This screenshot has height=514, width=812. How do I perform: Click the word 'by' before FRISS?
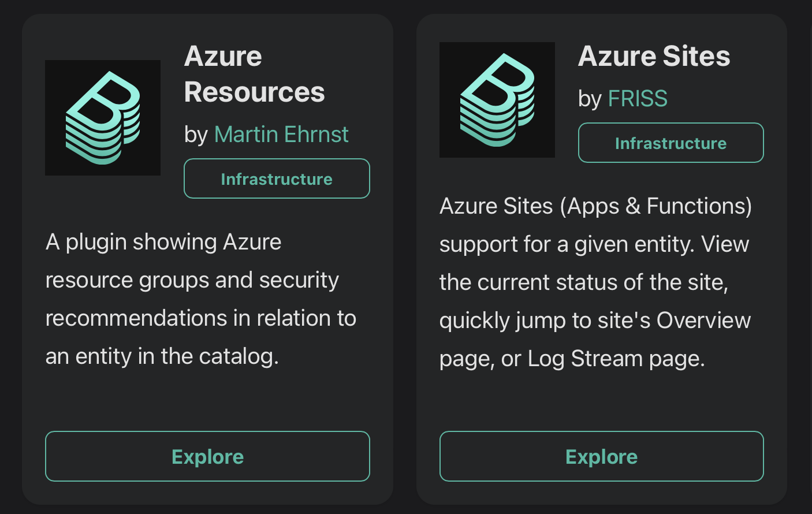tap(590, 99)
